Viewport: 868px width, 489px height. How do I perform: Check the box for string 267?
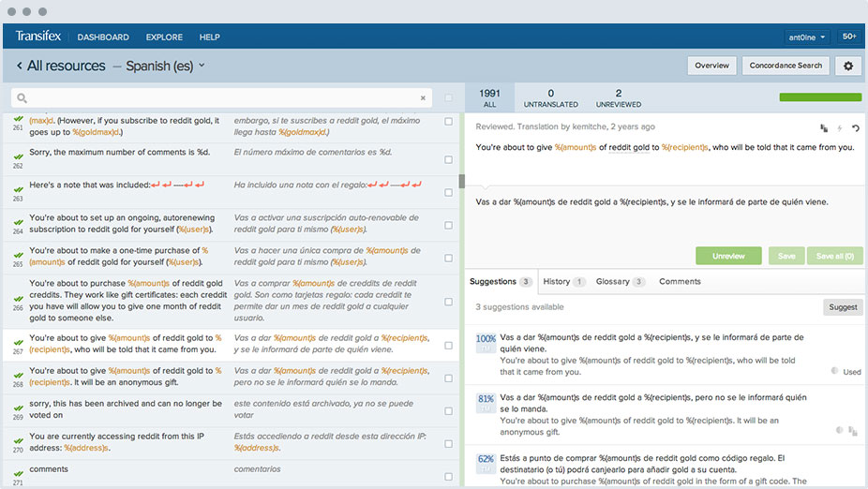click(x=448, y=345)
